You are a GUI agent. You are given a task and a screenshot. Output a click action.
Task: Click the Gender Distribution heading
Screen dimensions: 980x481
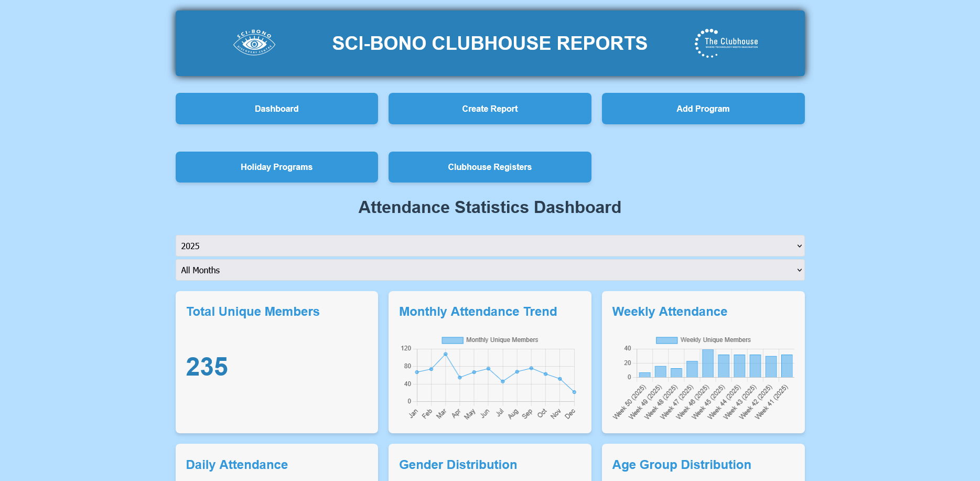click(x=458, y=465)
